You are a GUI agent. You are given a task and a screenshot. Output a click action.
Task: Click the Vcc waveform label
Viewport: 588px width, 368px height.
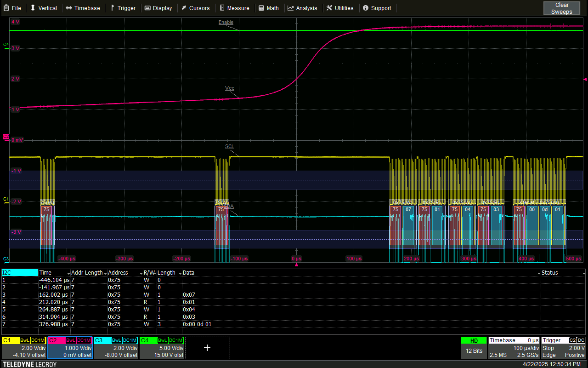pos(230,88)
